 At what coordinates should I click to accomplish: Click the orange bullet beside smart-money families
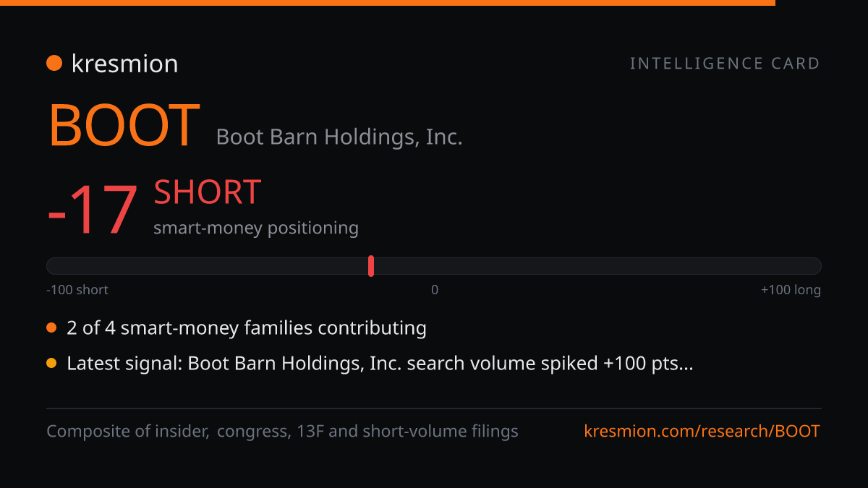click(51, 328)
